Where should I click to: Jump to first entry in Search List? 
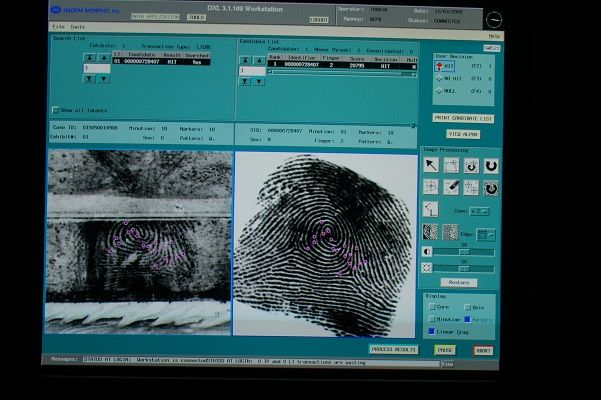(x=90, y=57)
